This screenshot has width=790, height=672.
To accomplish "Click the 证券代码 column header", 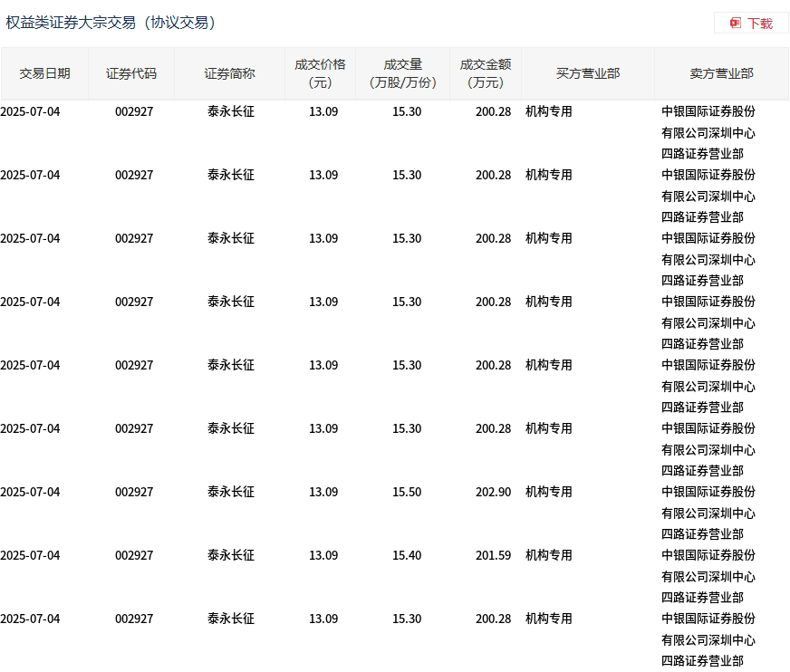I will (x=131, y=73).
